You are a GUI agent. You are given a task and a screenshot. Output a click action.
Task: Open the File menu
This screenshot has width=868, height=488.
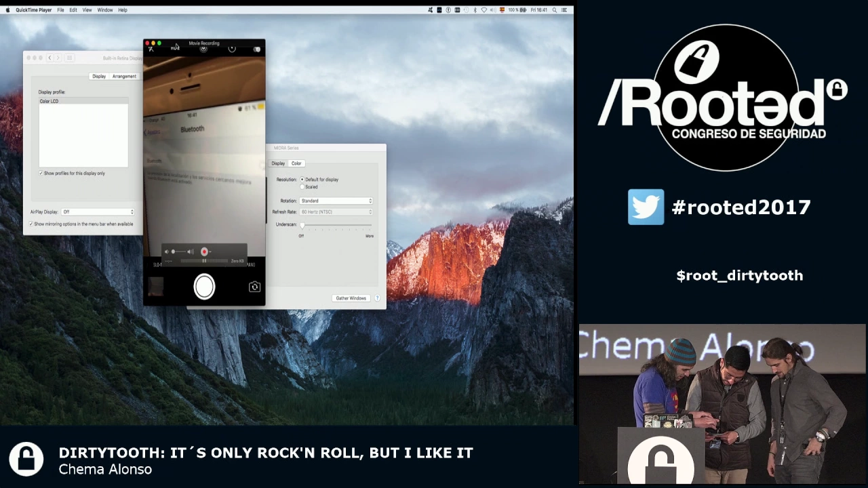click(x=60, y=10)
